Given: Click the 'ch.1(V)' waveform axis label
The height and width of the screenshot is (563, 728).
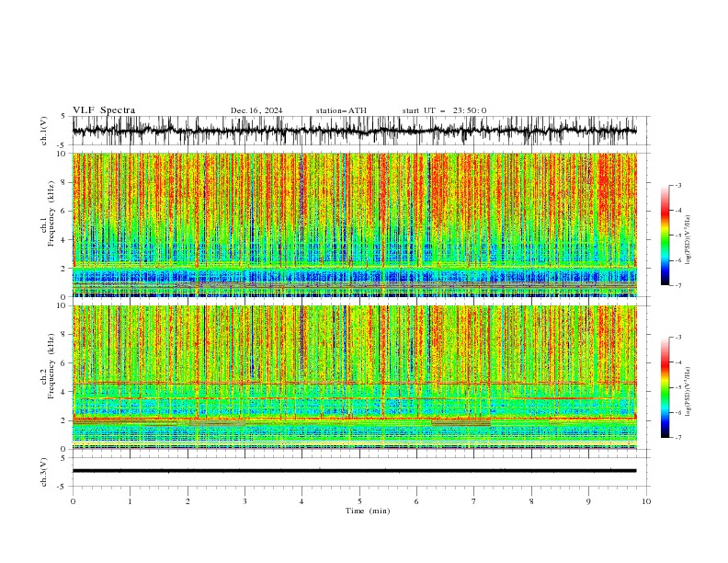Looking at the screenshot, I should (44, 131).
